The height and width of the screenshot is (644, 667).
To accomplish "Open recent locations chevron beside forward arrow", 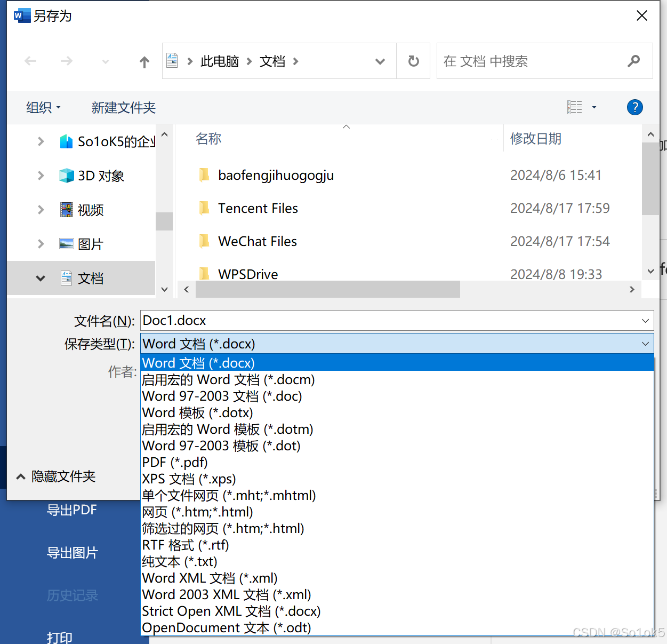I will click(x=106, y=62).
